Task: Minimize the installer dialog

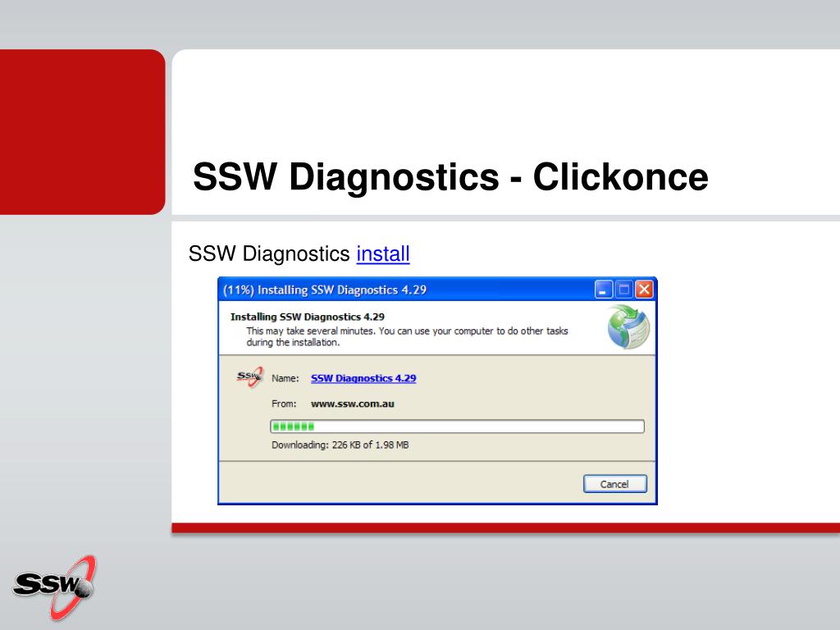Action: (603, 290)
